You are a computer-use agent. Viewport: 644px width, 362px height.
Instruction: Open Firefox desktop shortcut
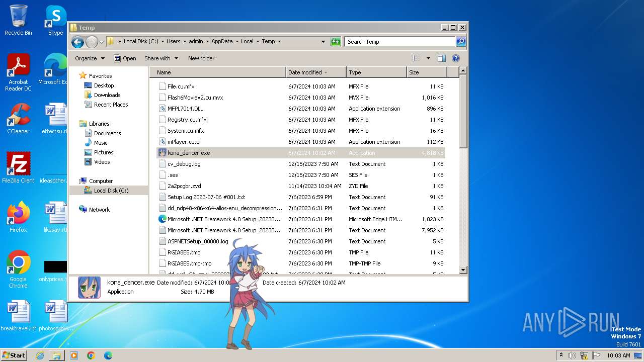pos(18,217)
